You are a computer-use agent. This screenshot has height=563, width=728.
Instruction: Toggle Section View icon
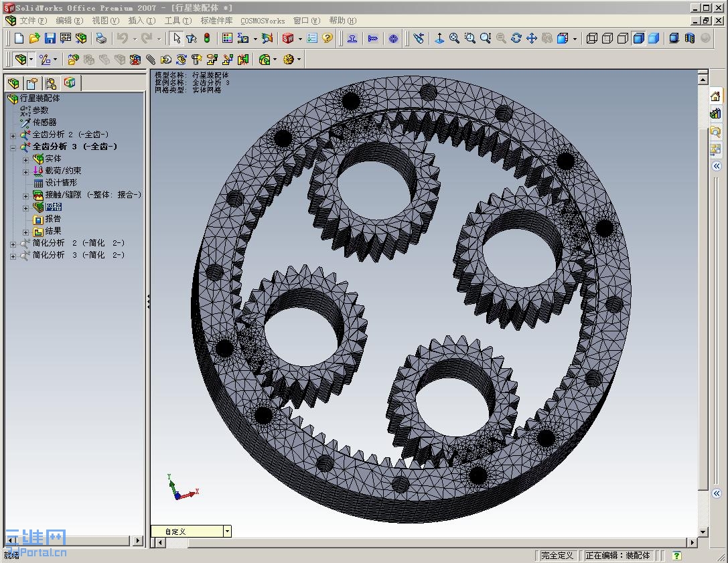(x=690, y=38)
